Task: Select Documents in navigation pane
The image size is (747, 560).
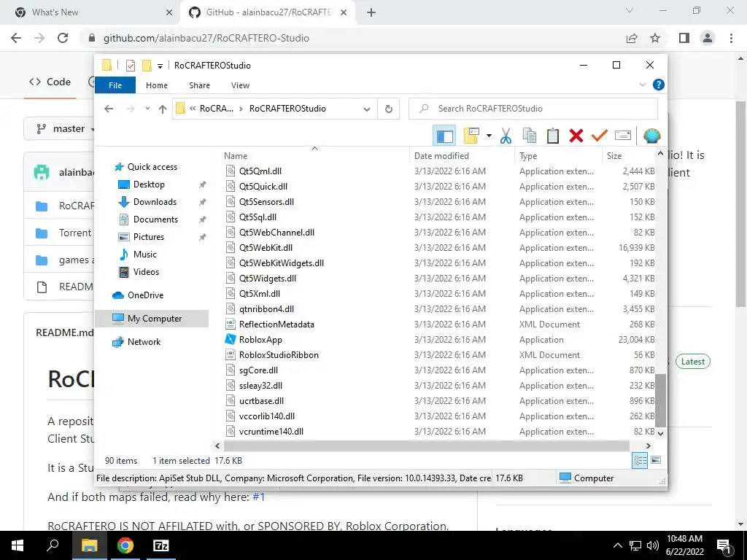Action: click(x=155, y=219)
